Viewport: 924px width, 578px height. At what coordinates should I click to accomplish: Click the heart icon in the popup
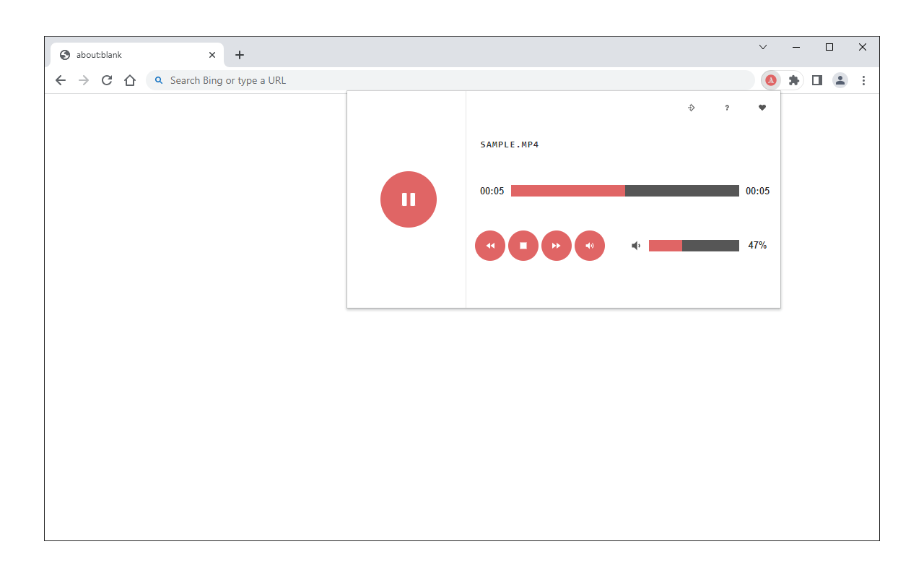pos(762,108)
